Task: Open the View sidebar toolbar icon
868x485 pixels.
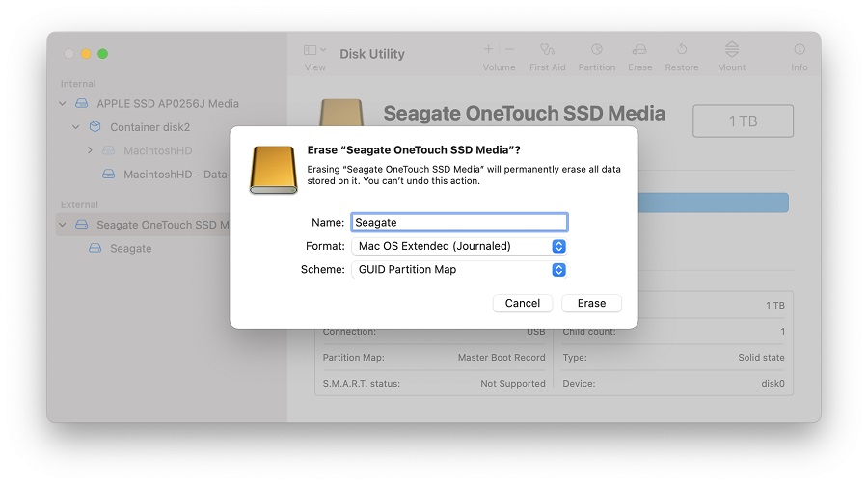Action: coord(310,50)
